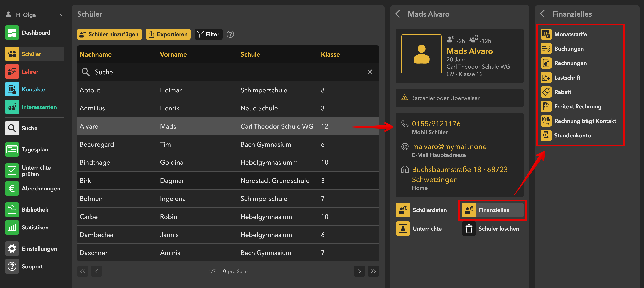The height and width of the screenshot is (288, 644).
Task: Click the Suche field in student table
Action: point(228,72)
